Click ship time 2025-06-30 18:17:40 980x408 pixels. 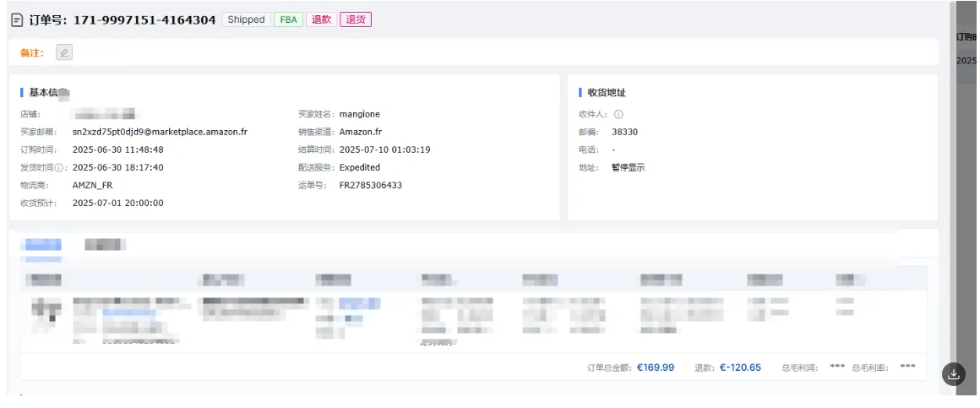pyautogui.click(x=118, y=168)
